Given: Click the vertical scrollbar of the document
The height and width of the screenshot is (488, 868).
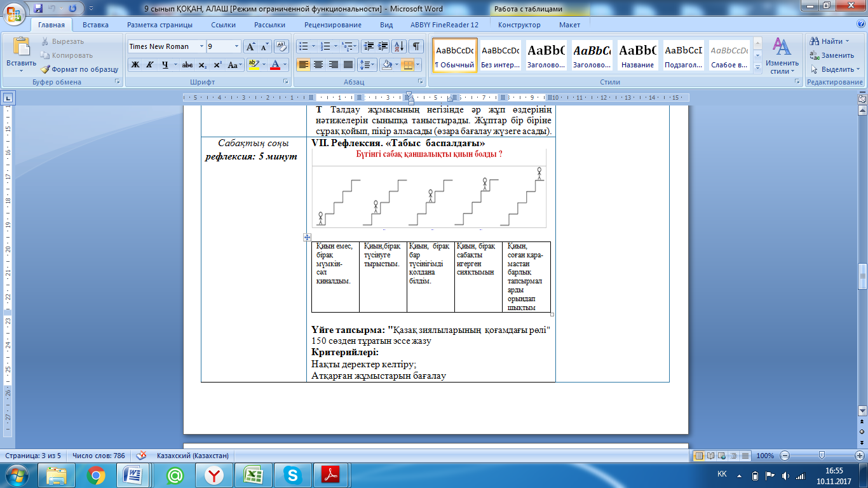Looking at the screenshot, I should tap(862, 262).
